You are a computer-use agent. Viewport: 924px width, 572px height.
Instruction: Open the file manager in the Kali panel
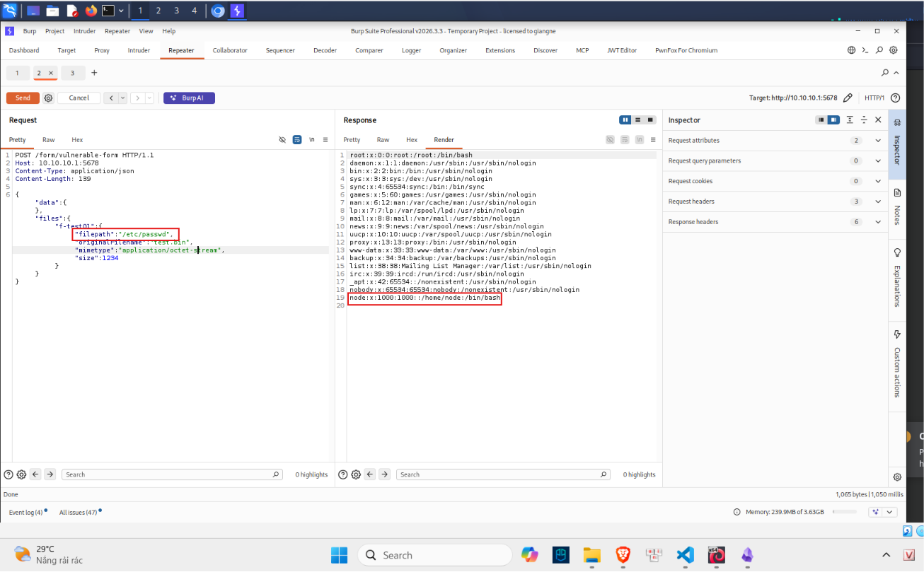click(x=52, y=11)
